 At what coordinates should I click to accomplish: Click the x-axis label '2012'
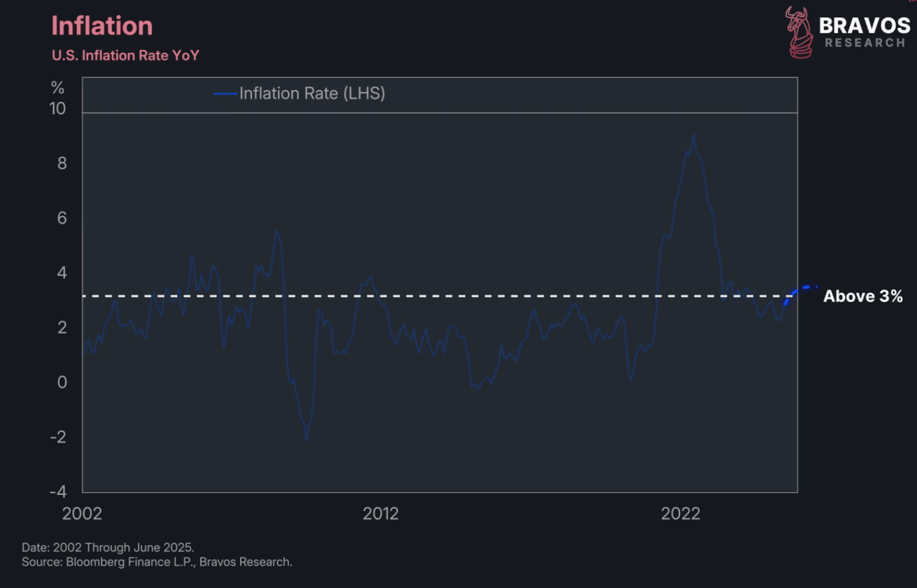tap(381, 513)
